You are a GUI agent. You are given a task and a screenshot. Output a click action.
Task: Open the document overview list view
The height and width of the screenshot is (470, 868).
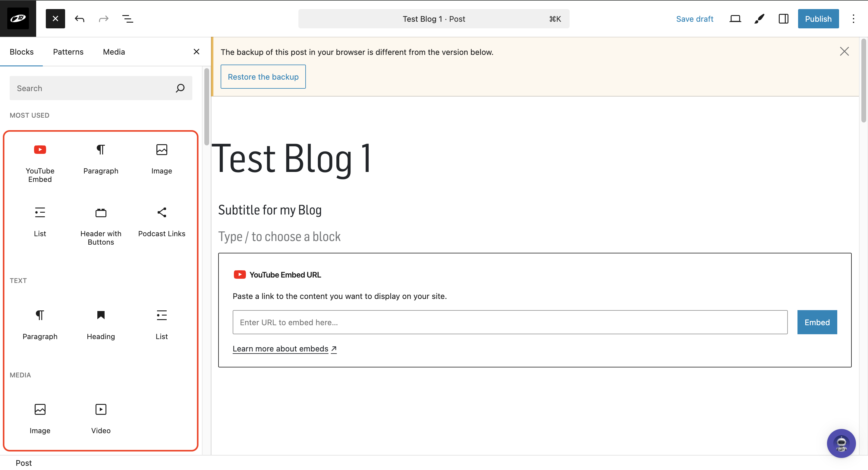[x=127, y=19]
